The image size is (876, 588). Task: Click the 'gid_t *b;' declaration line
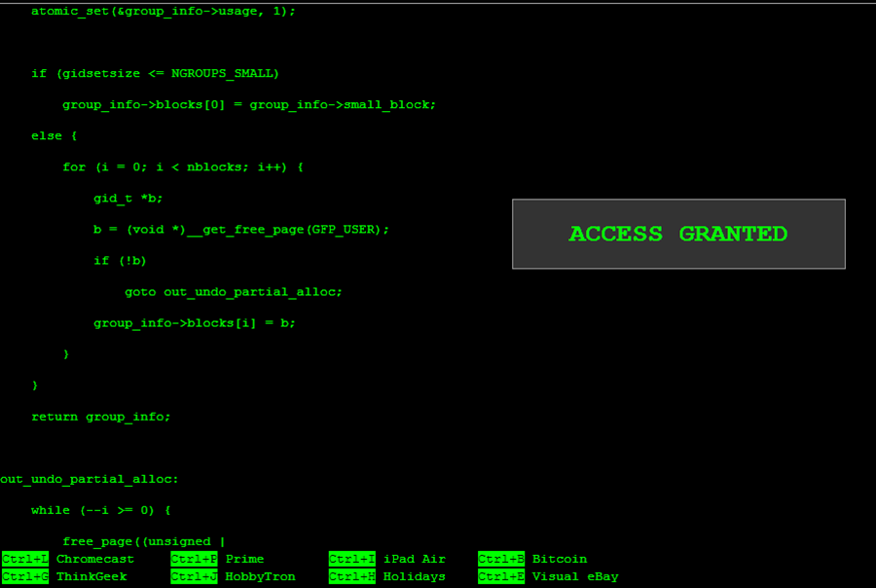(128, 199)
